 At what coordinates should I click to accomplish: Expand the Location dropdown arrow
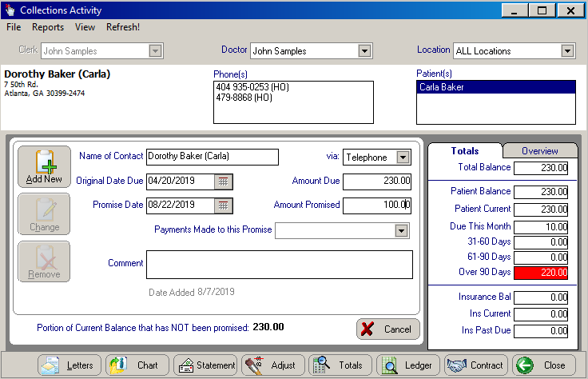coord(567,51)
